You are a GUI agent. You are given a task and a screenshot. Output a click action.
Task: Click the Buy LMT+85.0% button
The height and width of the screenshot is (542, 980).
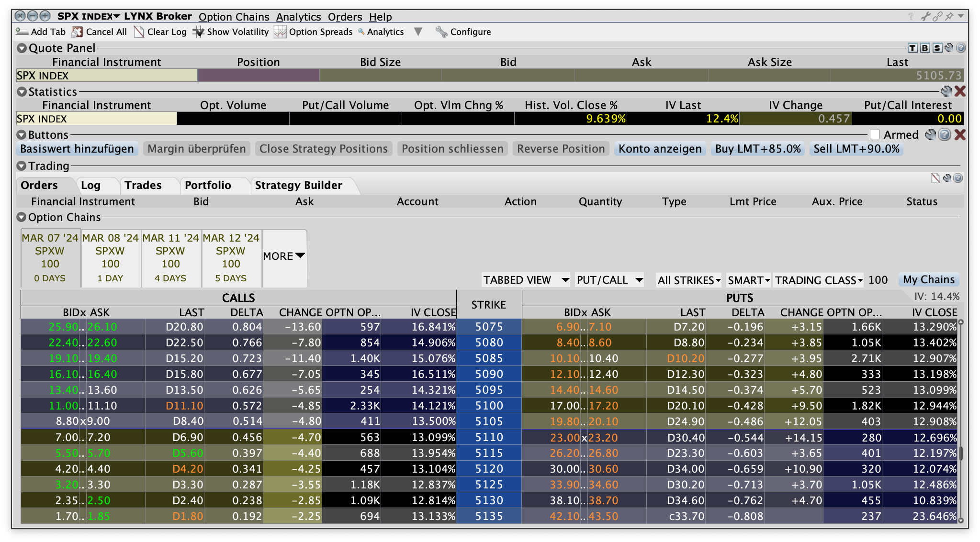coord(758,149)
